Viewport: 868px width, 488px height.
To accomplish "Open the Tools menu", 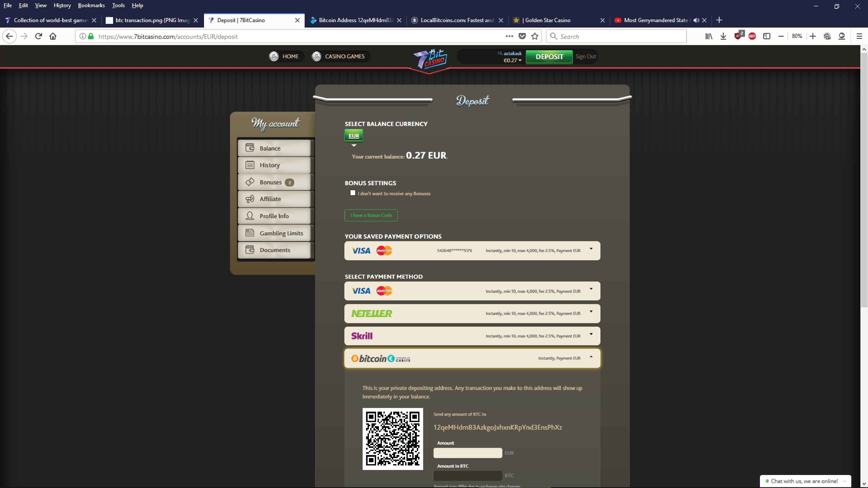I will tap(118, 5).
